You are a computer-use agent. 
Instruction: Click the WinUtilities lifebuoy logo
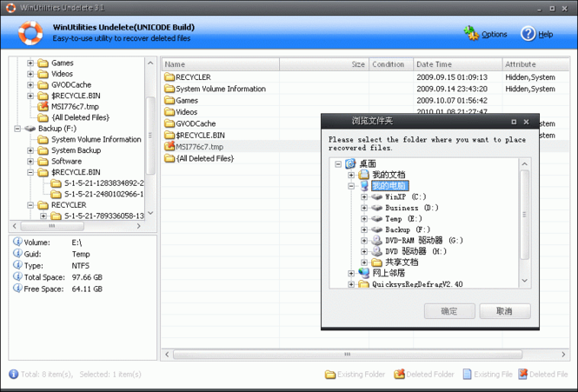[30, 33]
